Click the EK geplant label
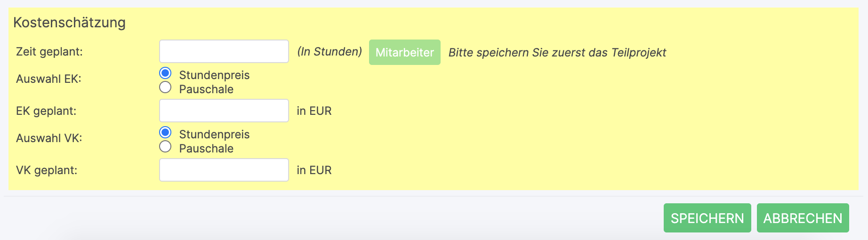The height and width of the screenshot is (240, 868). 46,111
